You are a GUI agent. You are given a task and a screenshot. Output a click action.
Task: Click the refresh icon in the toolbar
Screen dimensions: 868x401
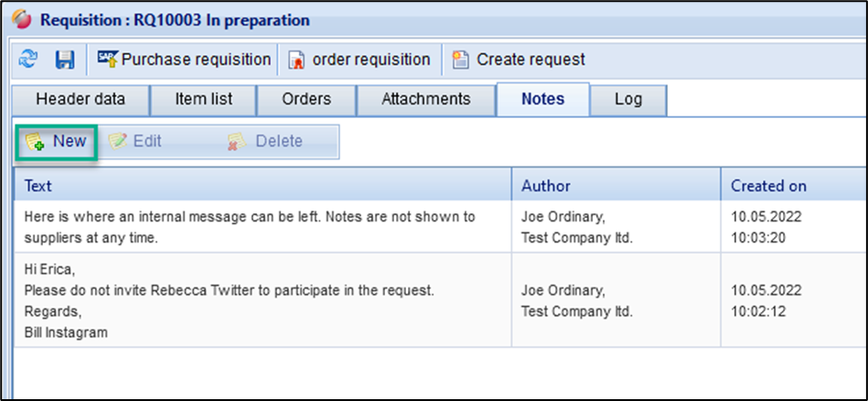[27, 60]
